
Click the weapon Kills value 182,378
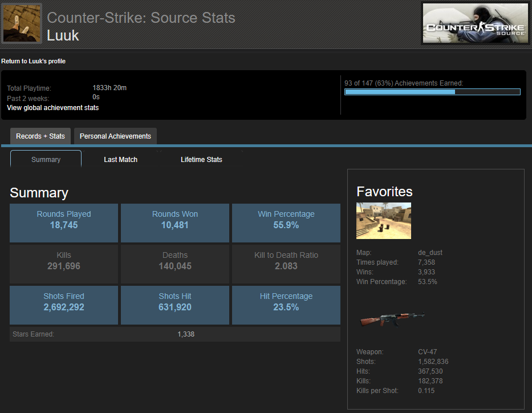(x=430, y=380)
